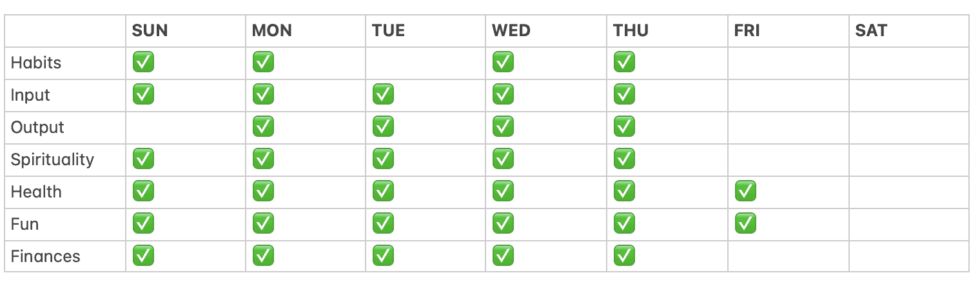
Task: Toggle the Fun checkmark for FRI
Action: 745,224
